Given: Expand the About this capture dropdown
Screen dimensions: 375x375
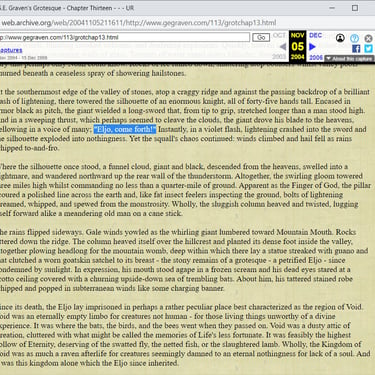Looking at the screenshot, I should point(349,59).
